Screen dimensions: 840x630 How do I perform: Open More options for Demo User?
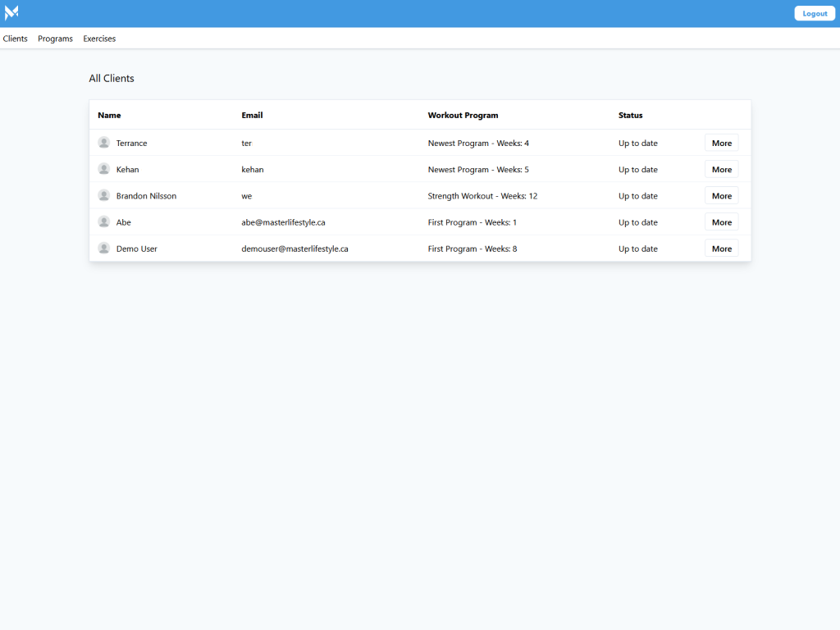tap(721, 248)
